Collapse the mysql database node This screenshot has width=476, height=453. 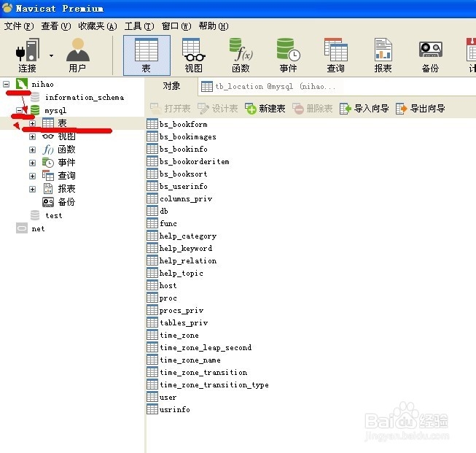coord(20,110)
